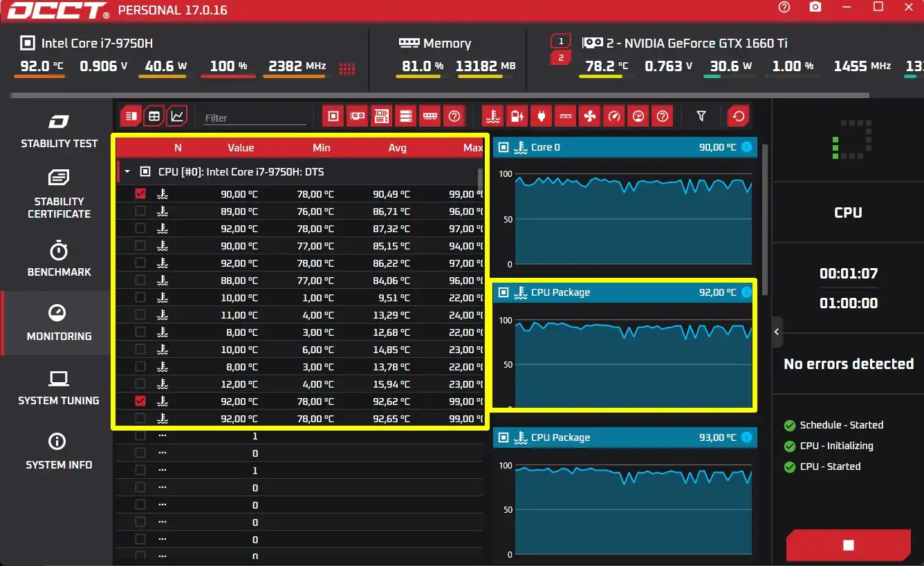Click the elapsed time 00:01:07

coord(849,274)
